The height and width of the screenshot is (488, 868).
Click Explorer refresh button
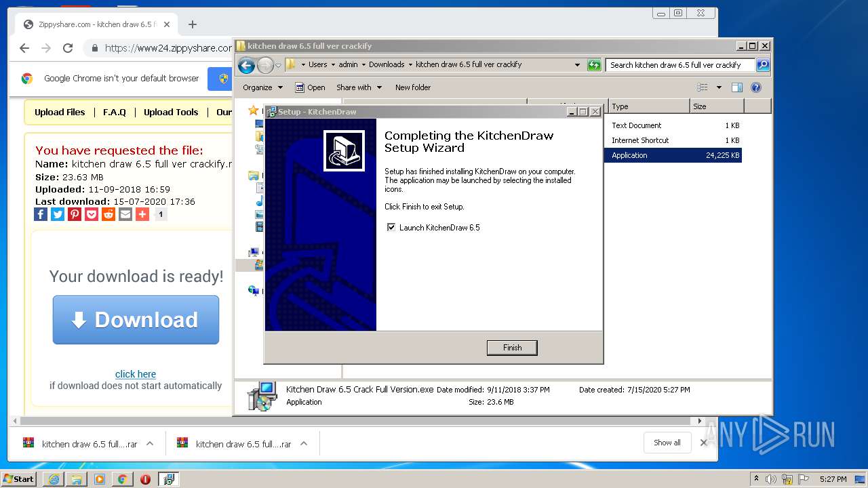click(594, 65)
